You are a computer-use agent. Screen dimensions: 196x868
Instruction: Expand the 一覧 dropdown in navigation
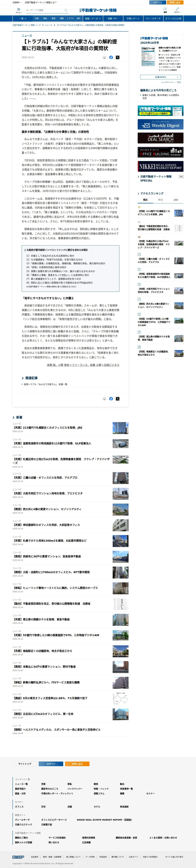23,19
